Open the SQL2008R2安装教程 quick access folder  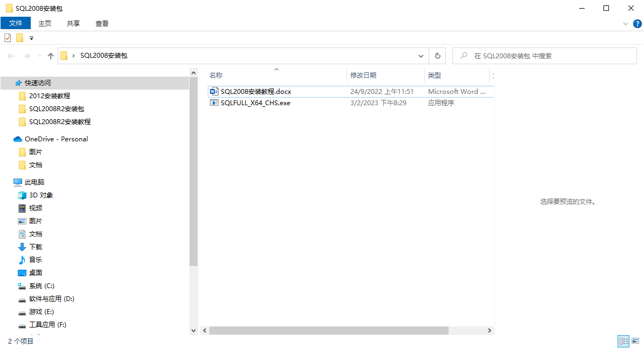click(60, 121)
